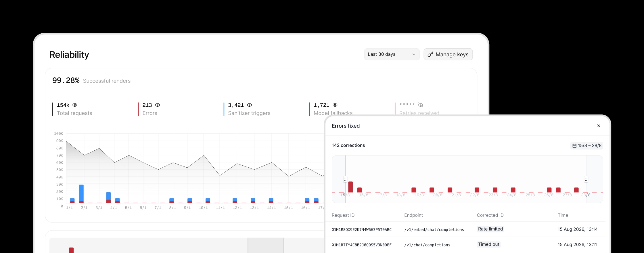644x253 pixels.
Task: Click the 15 Aug 2026, 13:14 time cell
Action: coord(578,229)
